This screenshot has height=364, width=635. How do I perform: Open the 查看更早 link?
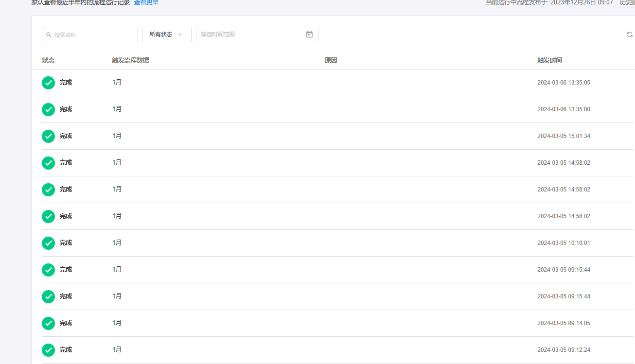pos(146,2)
